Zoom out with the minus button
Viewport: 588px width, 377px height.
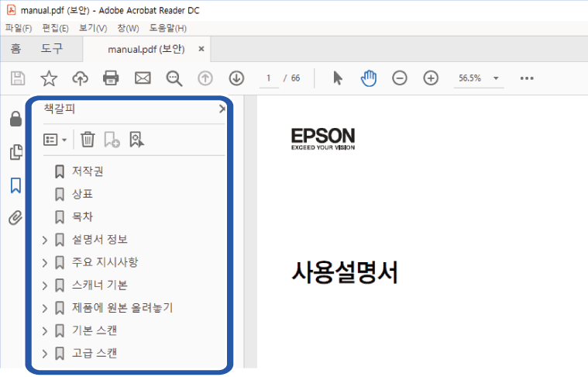400,78
